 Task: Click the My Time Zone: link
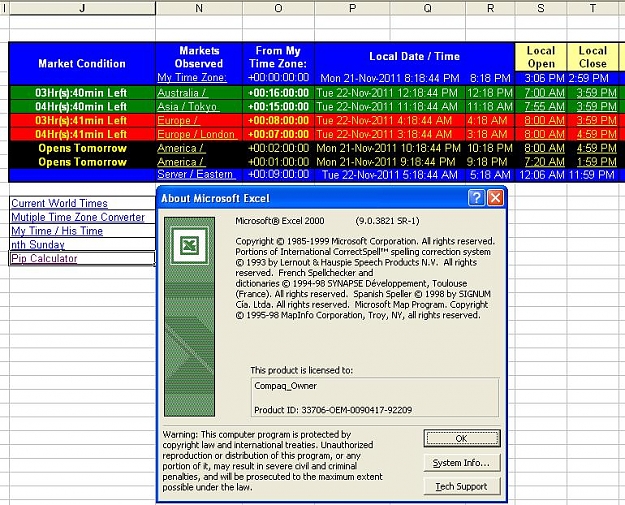[x=192, y=77]
